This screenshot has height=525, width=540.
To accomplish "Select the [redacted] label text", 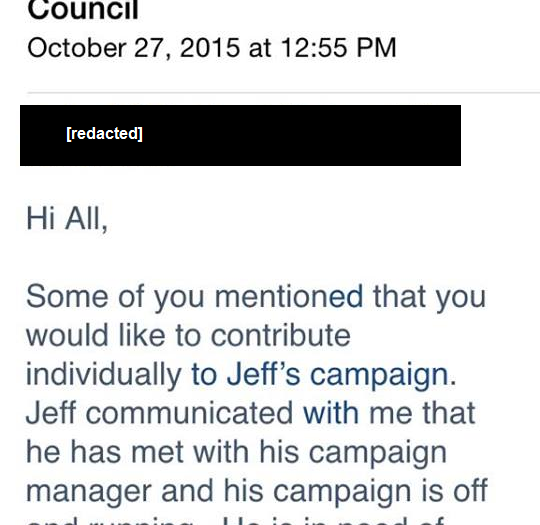I will point(104,134).
